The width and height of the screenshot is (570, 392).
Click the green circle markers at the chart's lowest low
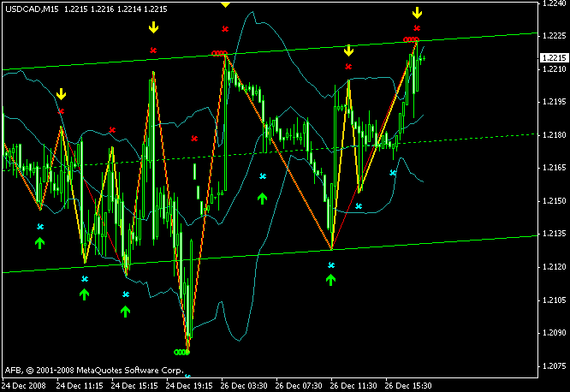[x=181, y=352]
